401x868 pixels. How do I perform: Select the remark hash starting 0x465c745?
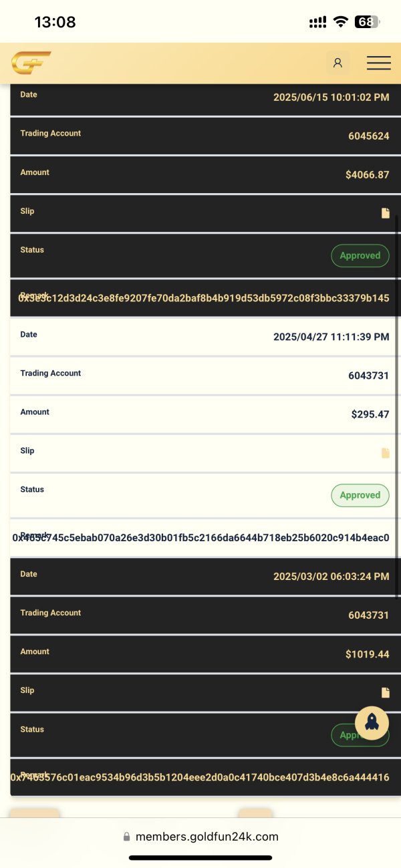(x=200, y=538)
